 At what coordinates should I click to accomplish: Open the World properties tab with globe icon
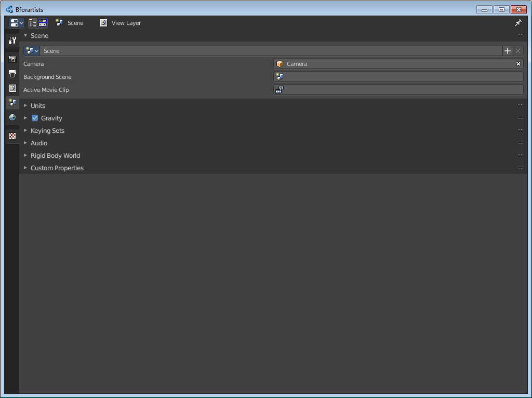coord(12,117)
